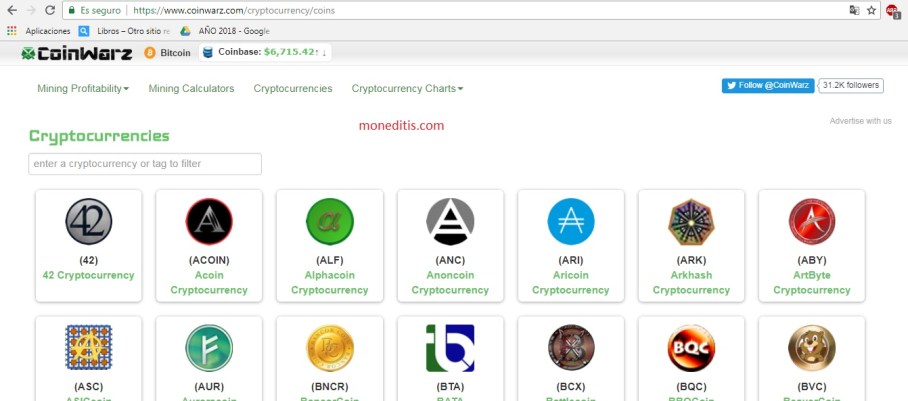
Task: Open the BATA coin logo
Action: click(x=451, y=348)
